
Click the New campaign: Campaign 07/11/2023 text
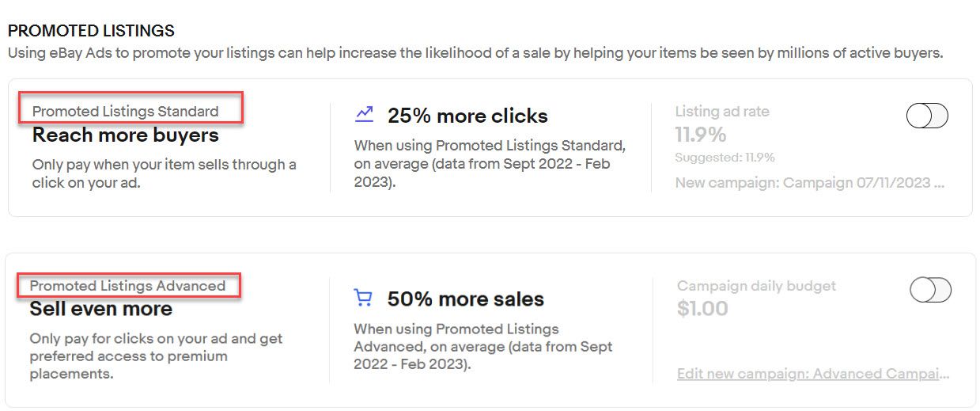[x=810, y=183]
